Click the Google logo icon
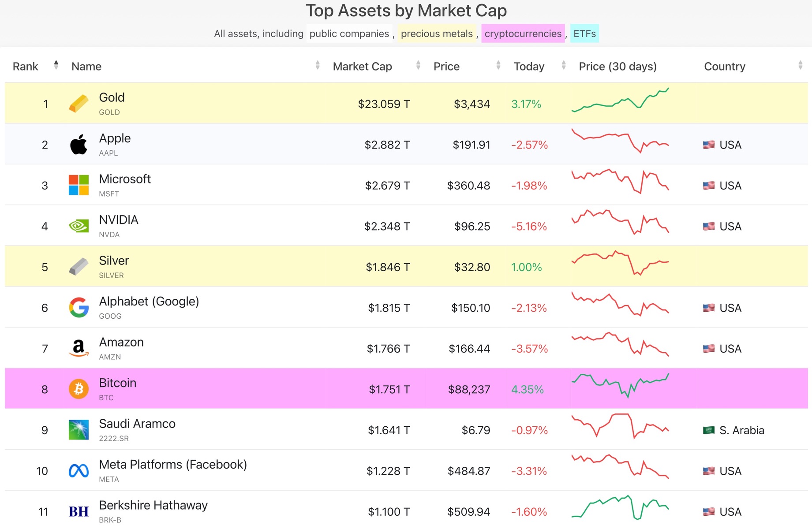The height and width of the screenshot is (529, 812). coord(79,308)
